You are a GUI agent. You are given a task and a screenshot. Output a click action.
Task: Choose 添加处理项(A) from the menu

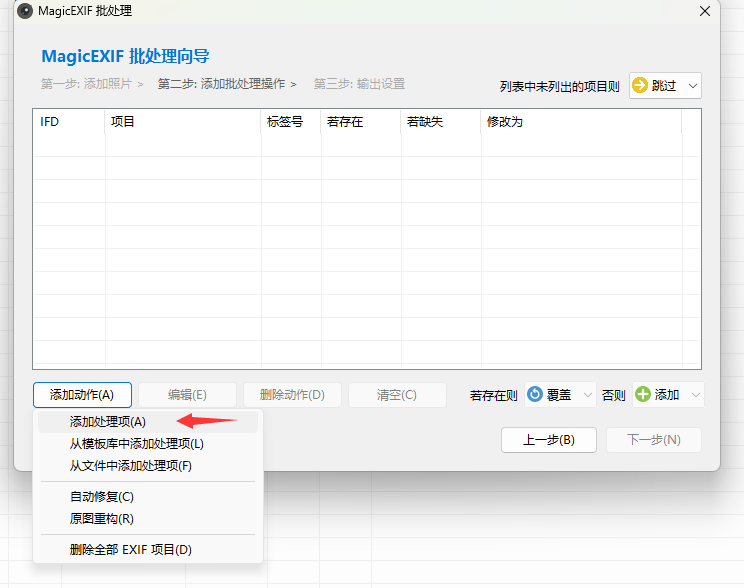pyautogui.click(x=148, y=422)
